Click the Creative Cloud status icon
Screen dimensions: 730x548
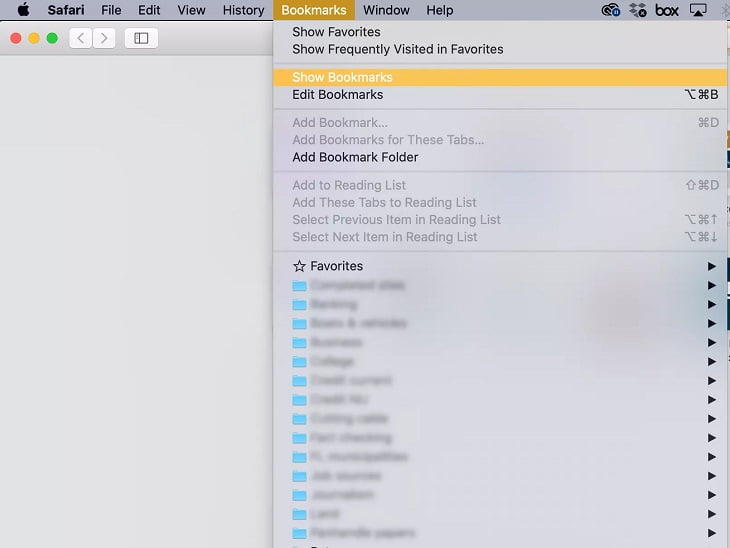click(x=610, y=10)
